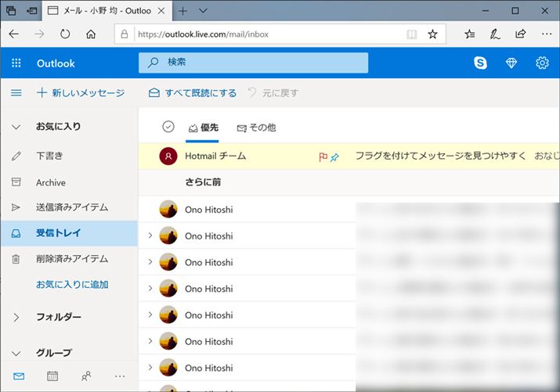560x392 pixels.
Task: Open the Outlook app launcher grid
Action: point(16,63)
